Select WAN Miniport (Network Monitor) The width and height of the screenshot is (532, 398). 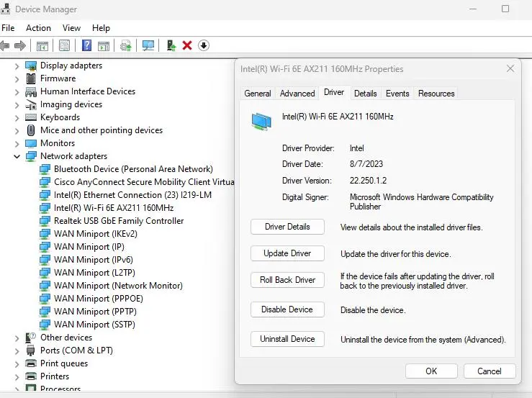click(118, 286)
